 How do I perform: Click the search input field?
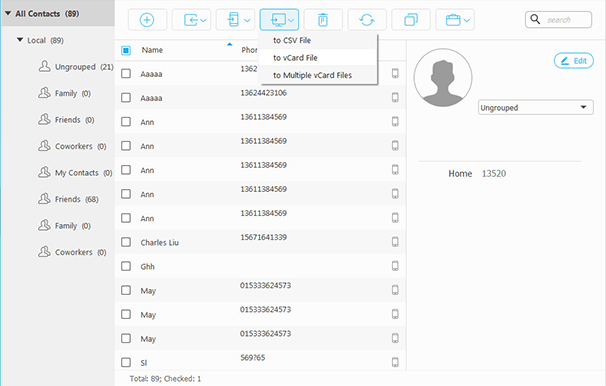(x=558, y=20)
